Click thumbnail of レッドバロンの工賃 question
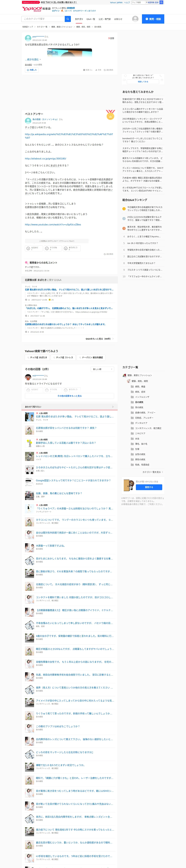This screenshot has width=186, height=868. [29, 456]
